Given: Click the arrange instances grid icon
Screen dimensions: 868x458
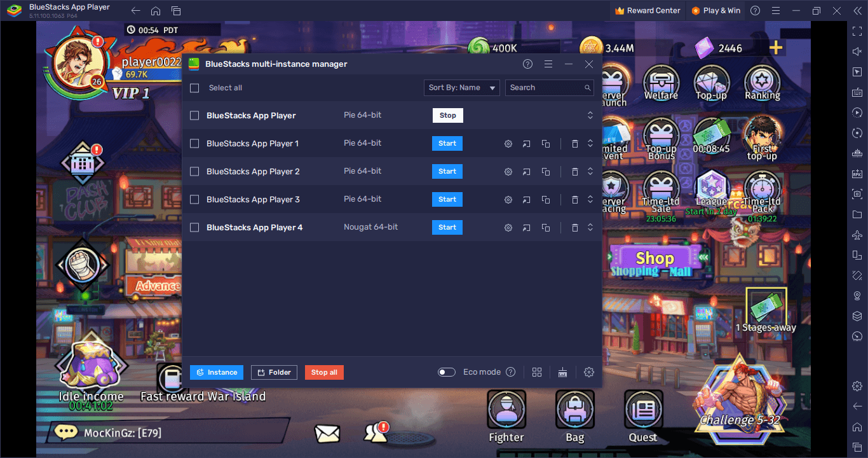Looking at the screenshot, I should [537, 372].
